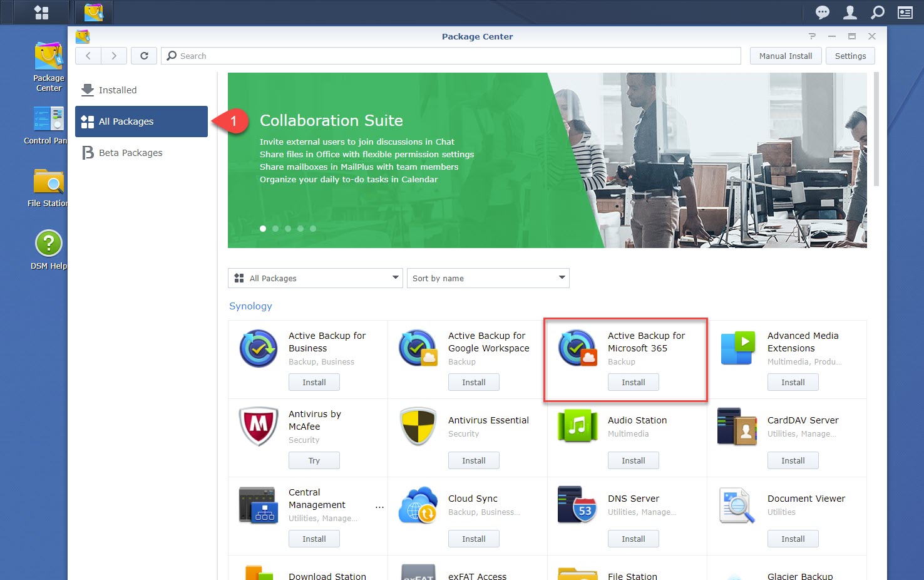Open the Collaboration Suite banner

[547, 160]
